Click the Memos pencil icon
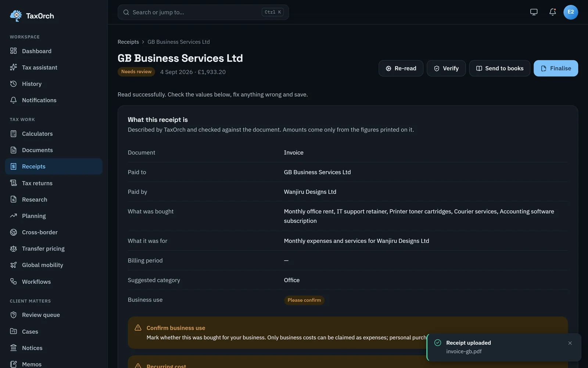588x368 pixels. click(14, 364)
